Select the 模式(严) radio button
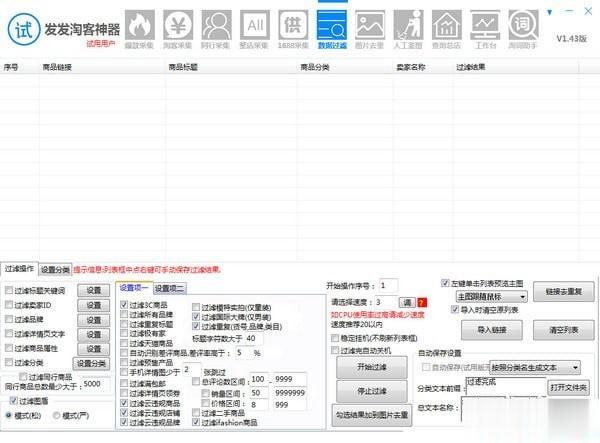 click(56, 415)
